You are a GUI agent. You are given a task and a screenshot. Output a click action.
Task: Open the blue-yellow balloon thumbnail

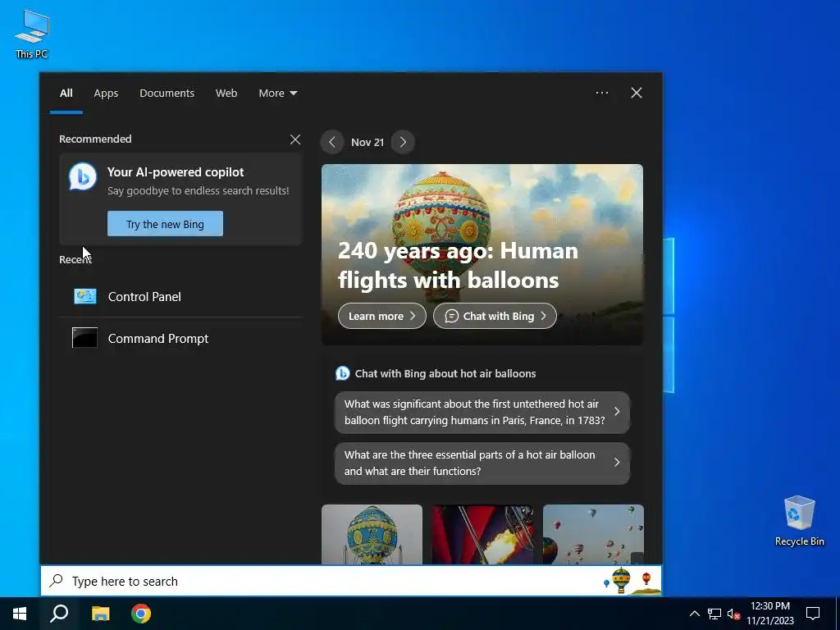[372, 534]
